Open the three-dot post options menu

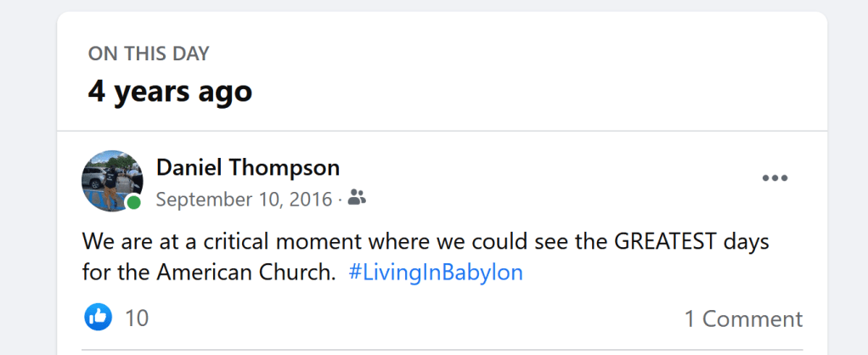[775, 178]
